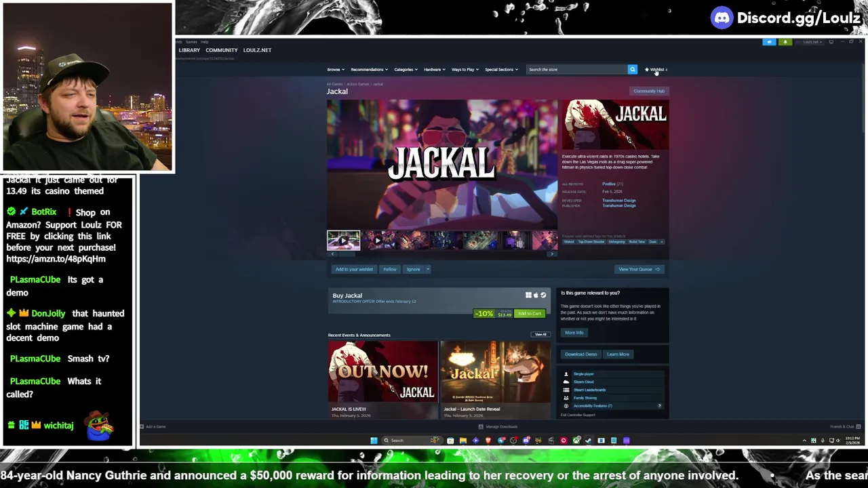Click the Steam Cloud icon
Image resolution: width=868 pixels, height=488 pixels.
click(566, 382)
